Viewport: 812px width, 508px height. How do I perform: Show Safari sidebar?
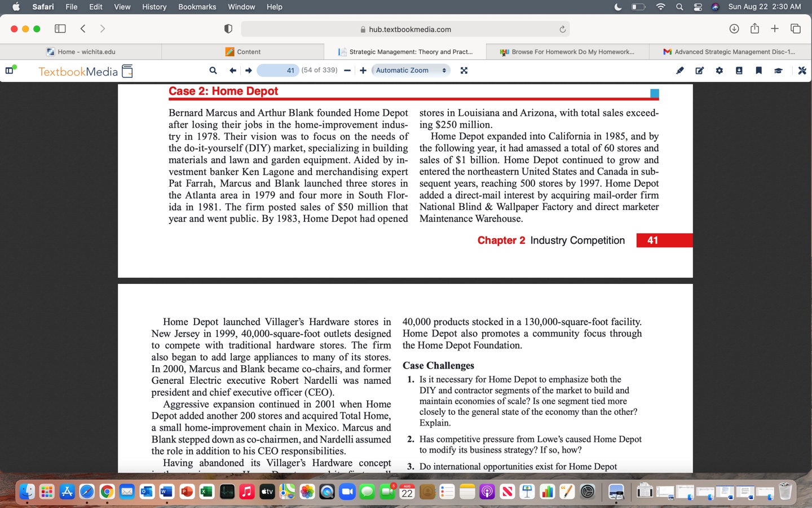60,29
